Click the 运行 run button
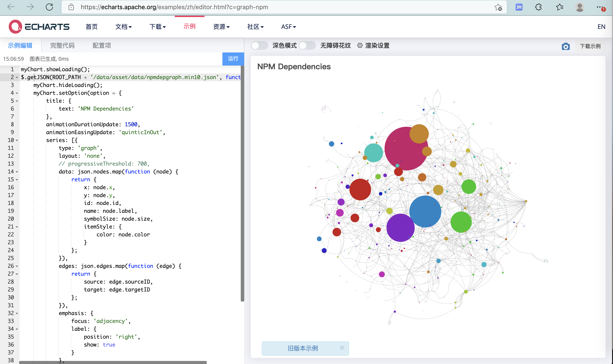 point(233,59)
